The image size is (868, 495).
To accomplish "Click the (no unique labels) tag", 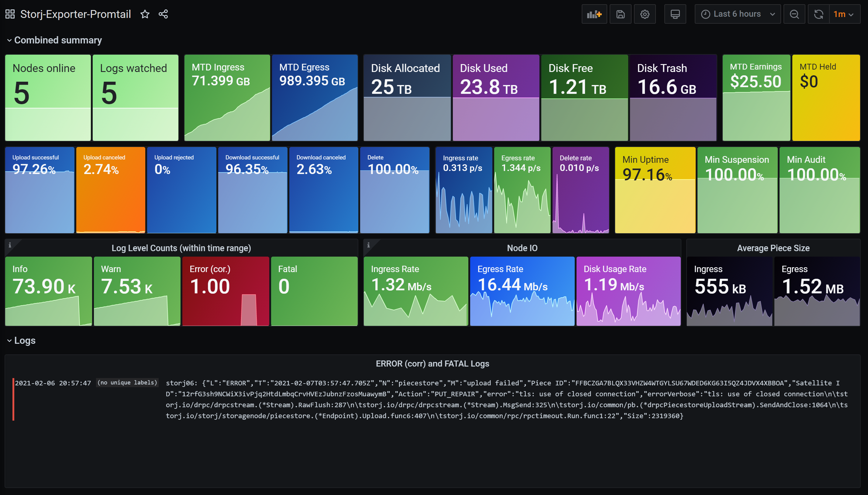I will pos(127,382).
